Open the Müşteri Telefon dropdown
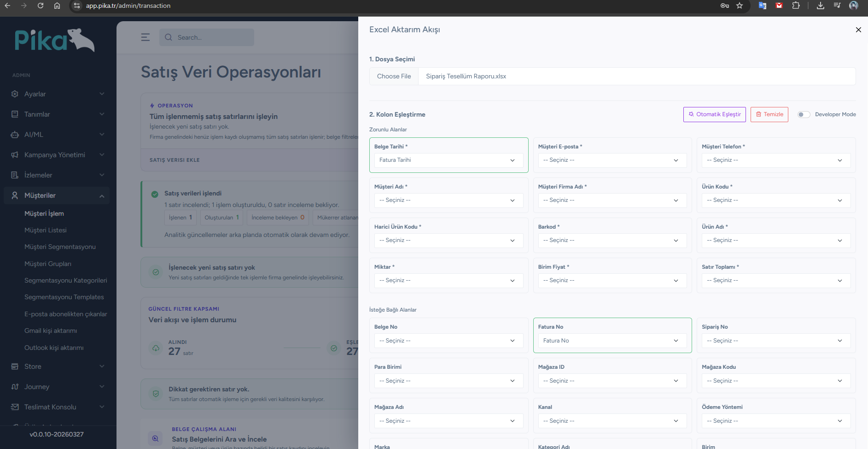Viewport: 868px width, 449px height. [x=776, y=160]
